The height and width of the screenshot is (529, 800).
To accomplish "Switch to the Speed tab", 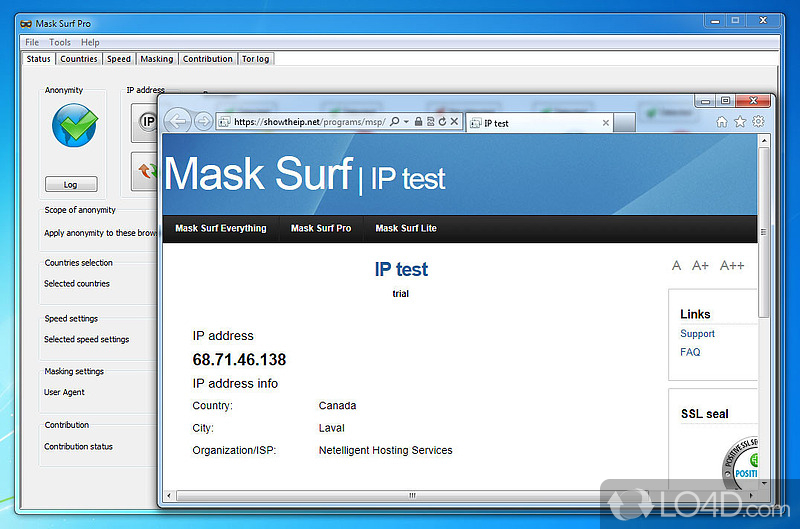I will (x=119, y=59).
